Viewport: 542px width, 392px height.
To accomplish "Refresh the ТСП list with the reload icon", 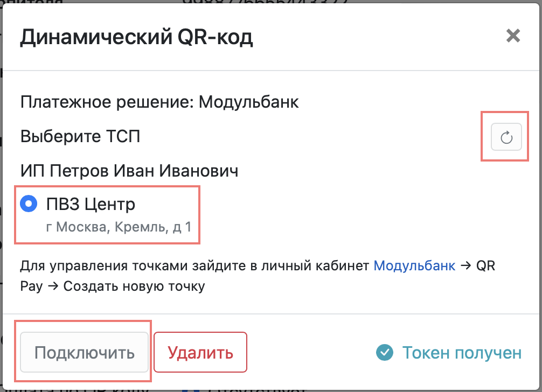I will pyautogui.click(x=506, y=137).
